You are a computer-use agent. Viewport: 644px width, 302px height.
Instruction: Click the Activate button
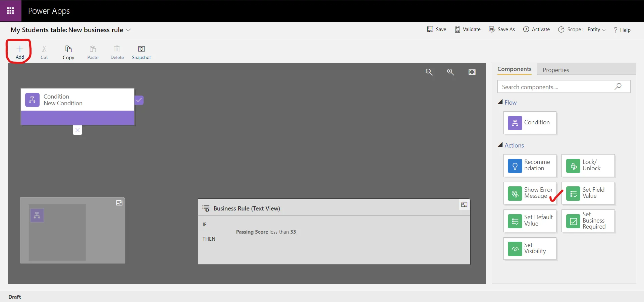(x=537, y=29)
